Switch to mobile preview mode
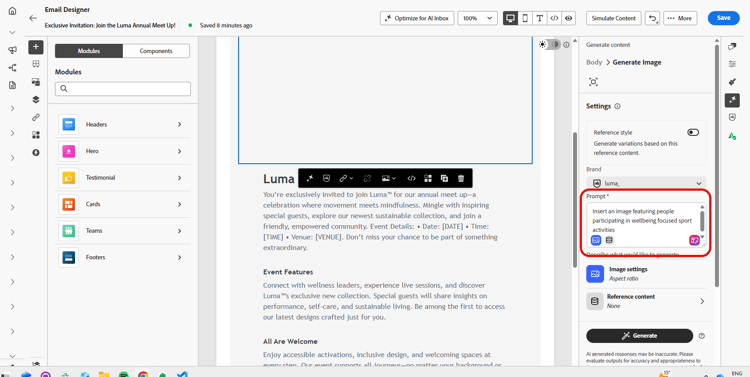The image size is (750, 377). pos(525,18)
